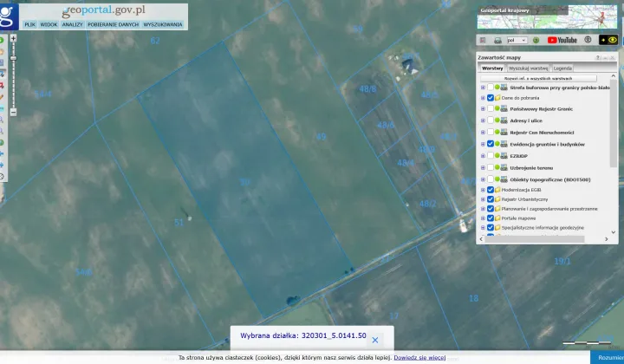Screen dimensions: 624x364
Task: Accept cookies with the Rozumiem button
Action: [x=608, y=358]
